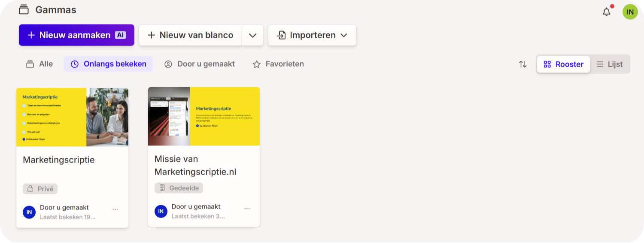Click Nieuw aanmaken AI button
This screenshot has height=243, width=644.
tap(76, 35)
